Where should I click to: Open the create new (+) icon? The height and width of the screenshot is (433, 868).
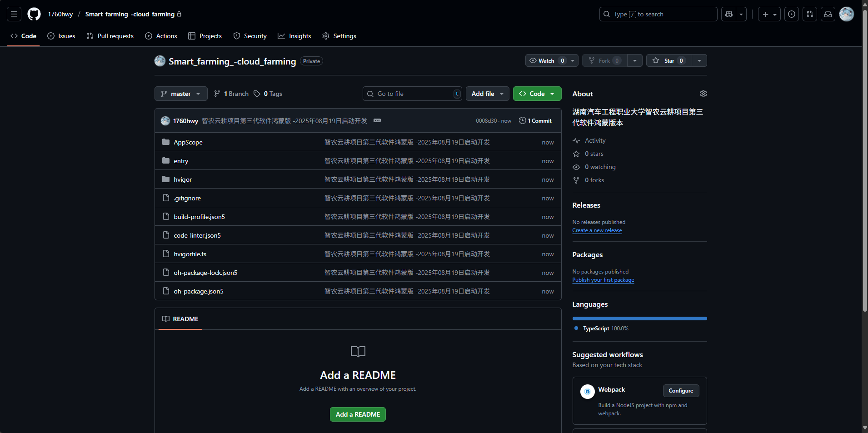coord(765,14)
